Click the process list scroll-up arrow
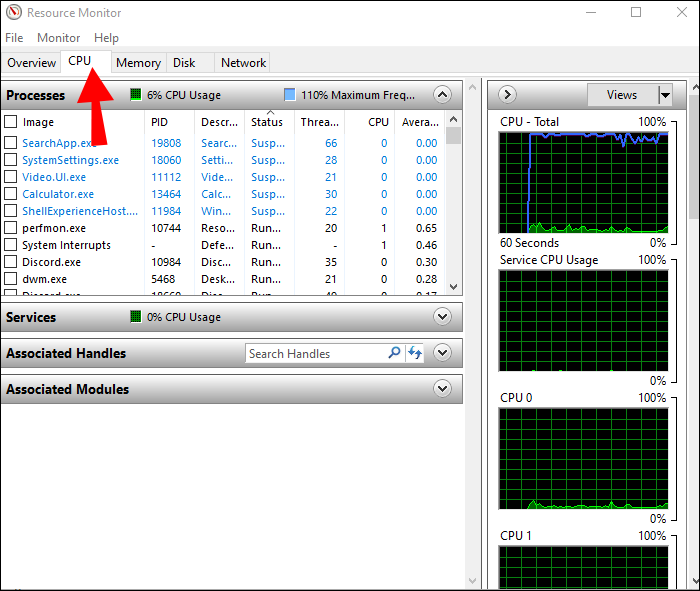This screenshot has width=700, height=591. pos(454,119)
